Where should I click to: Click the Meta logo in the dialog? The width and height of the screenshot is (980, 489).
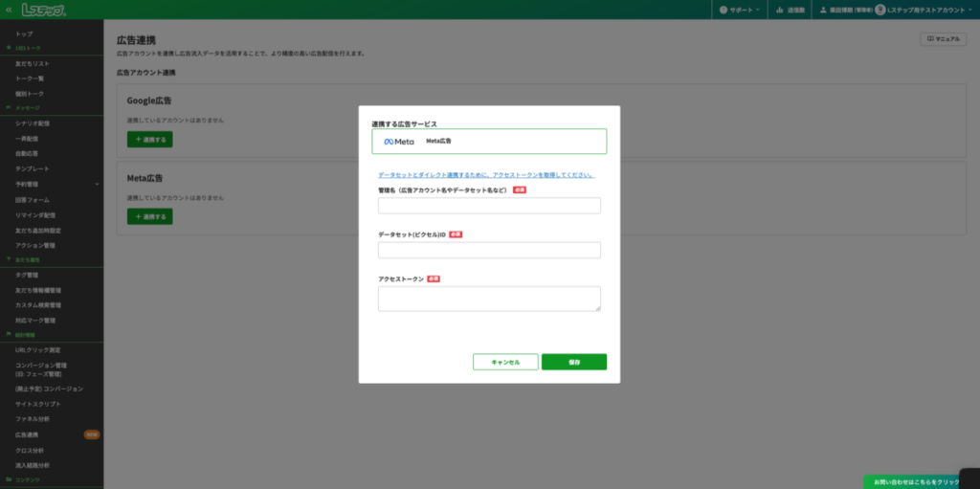click(399, 142)
